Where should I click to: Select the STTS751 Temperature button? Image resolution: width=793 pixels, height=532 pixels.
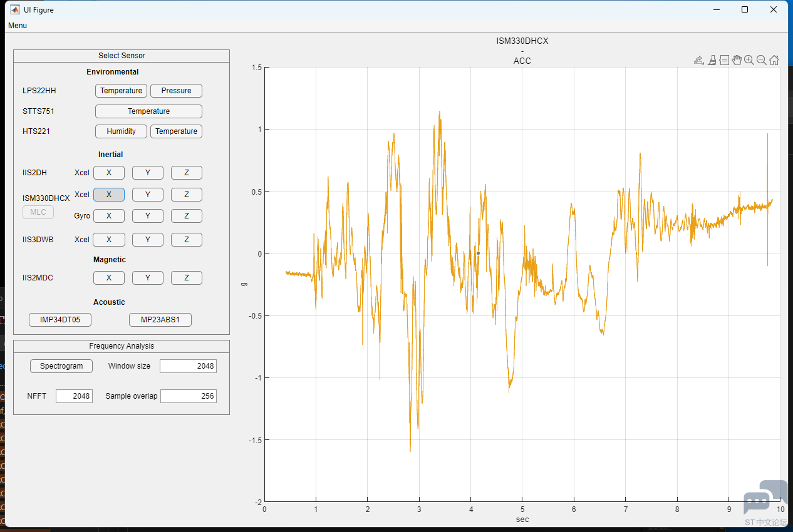[x=148, y=111]
